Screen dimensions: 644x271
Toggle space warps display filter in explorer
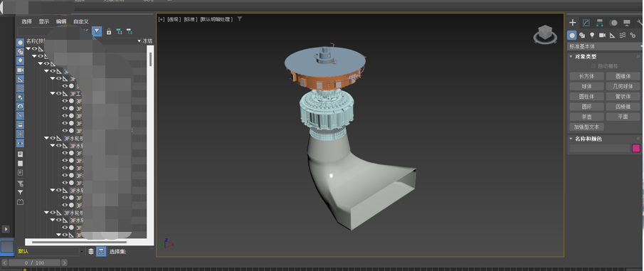[x=20, y=88]
